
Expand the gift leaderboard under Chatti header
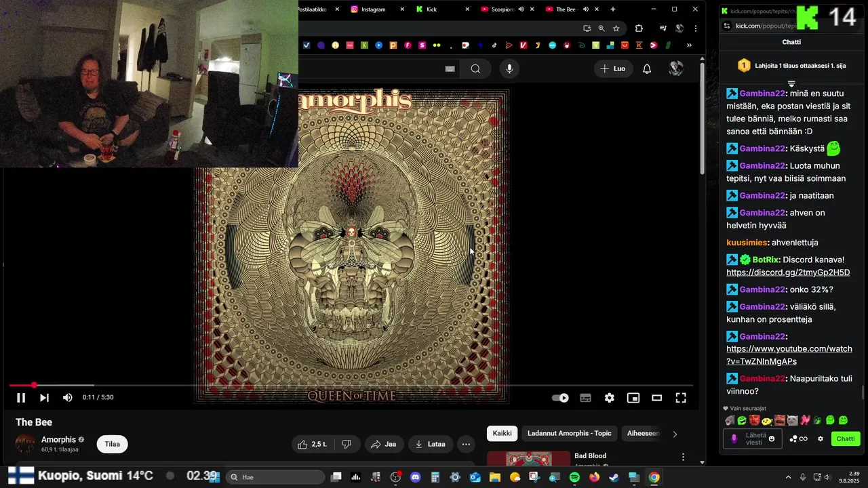click(791, 83)
